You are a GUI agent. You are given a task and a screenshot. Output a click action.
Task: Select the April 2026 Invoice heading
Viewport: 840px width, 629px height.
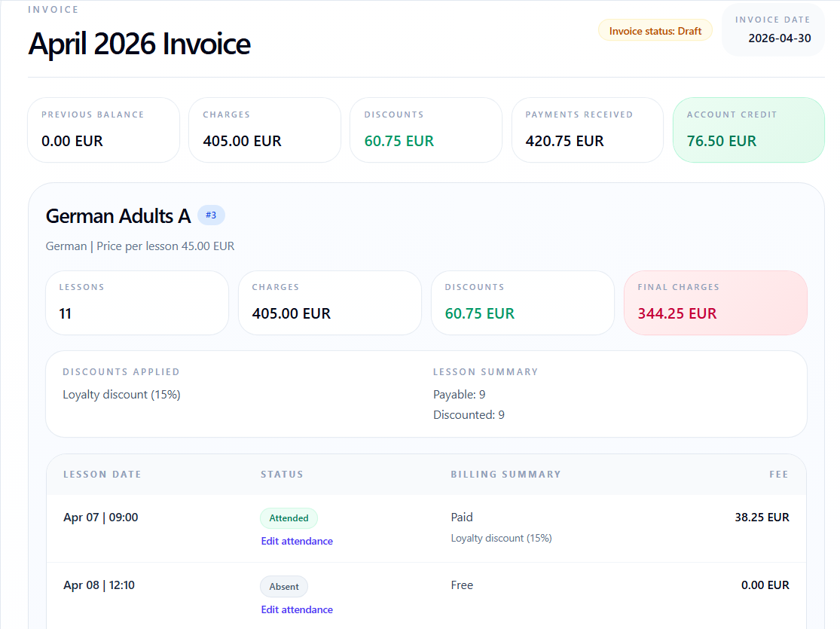tap(139, 44)
